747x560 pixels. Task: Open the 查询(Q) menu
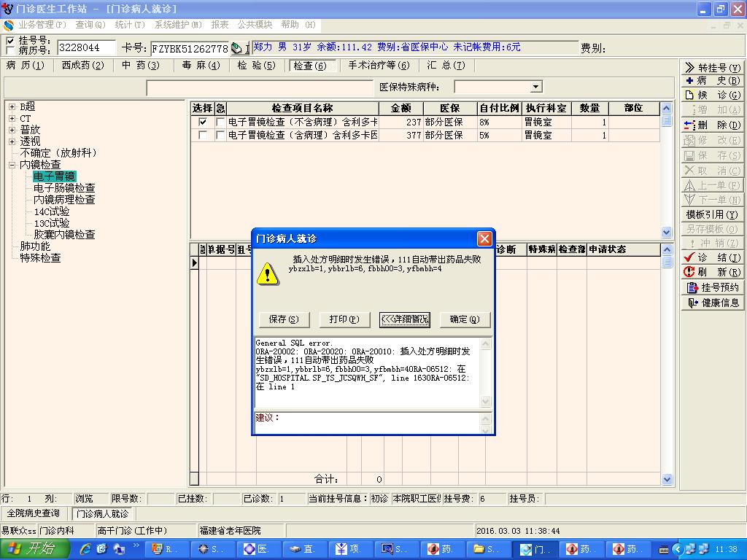90,25
